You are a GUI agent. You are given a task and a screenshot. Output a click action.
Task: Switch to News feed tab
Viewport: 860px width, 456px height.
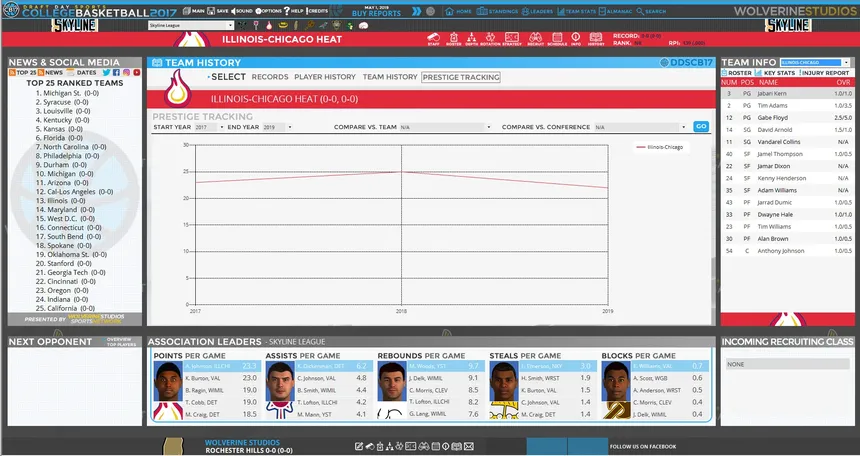tap(50, 72)
